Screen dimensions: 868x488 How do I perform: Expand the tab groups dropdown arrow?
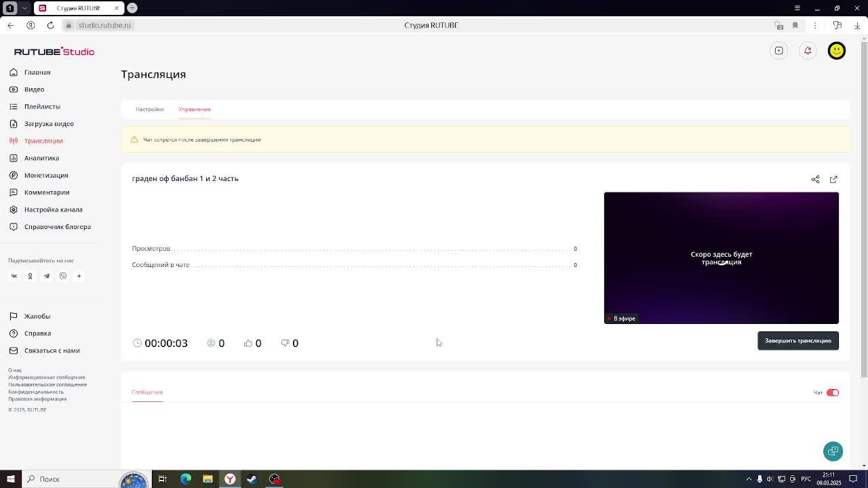coord(24,8)
